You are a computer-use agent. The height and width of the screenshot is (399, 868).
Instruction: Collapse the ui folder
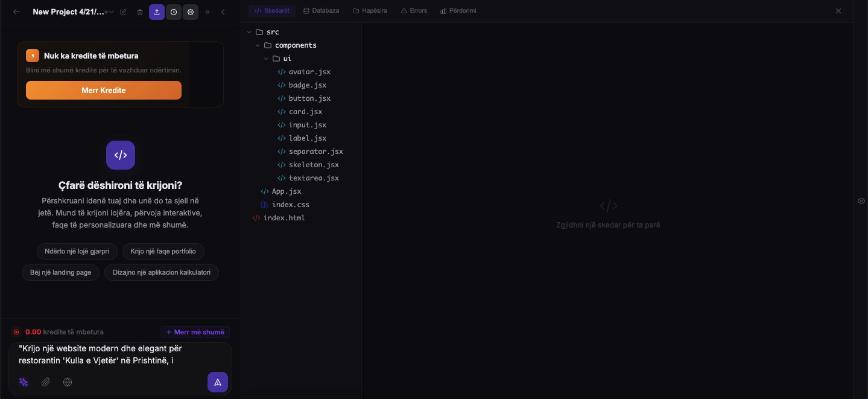266,59
